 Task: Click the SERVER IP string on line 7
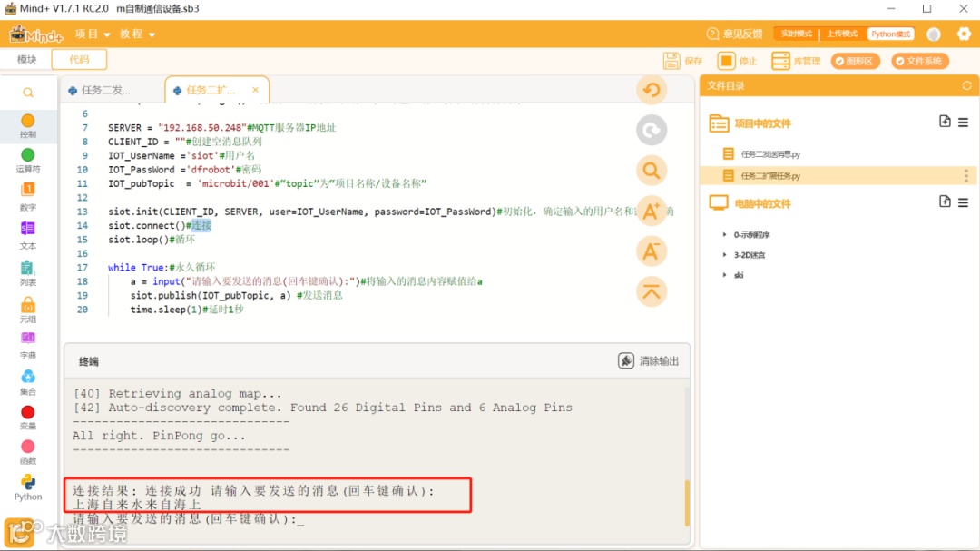click(202, 128)
